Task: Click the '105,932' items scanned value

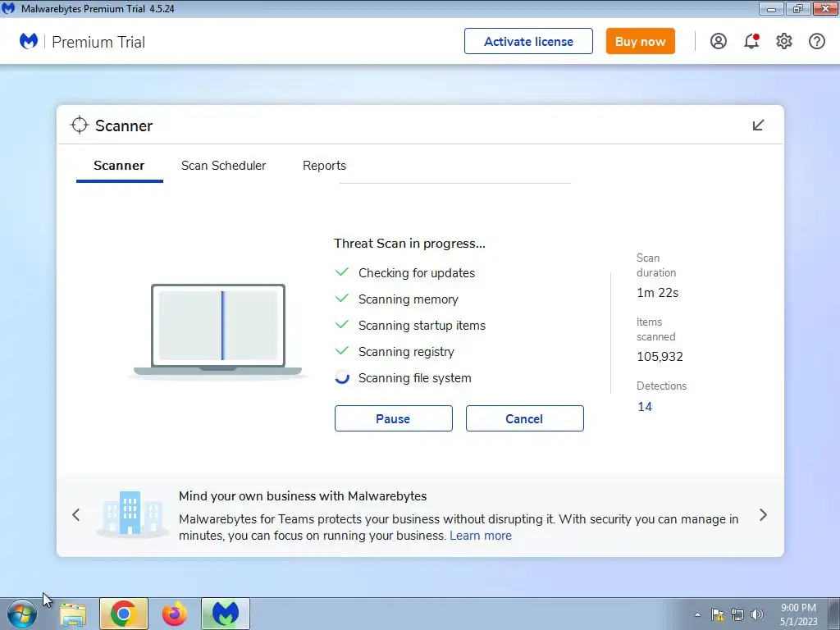Action: coord(660,357)
